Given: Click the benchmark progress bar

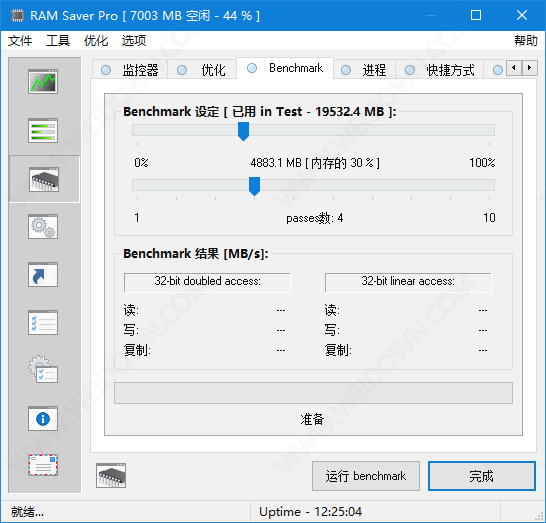Looking at the screenshot, I should 313,393.
